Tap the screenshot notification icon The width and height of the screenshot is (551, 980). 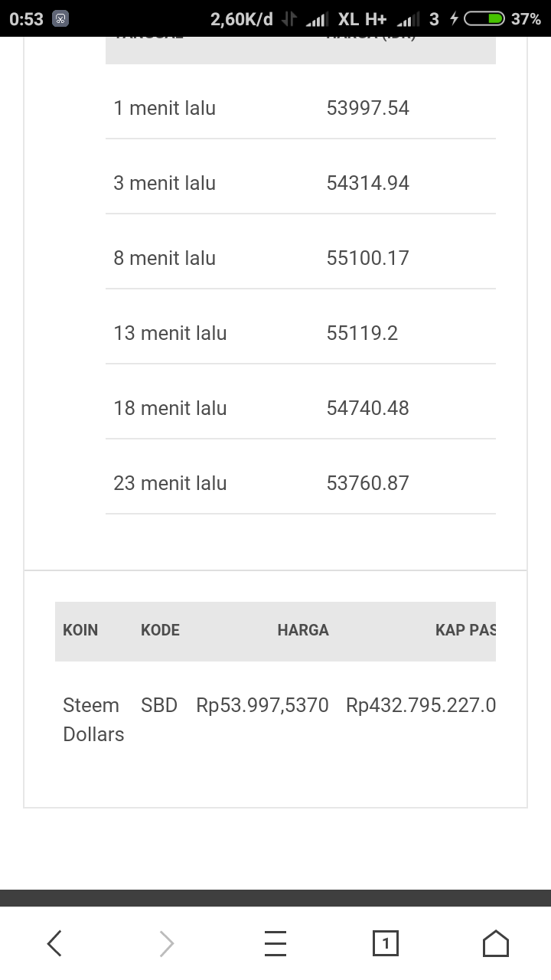coord(61,19)
